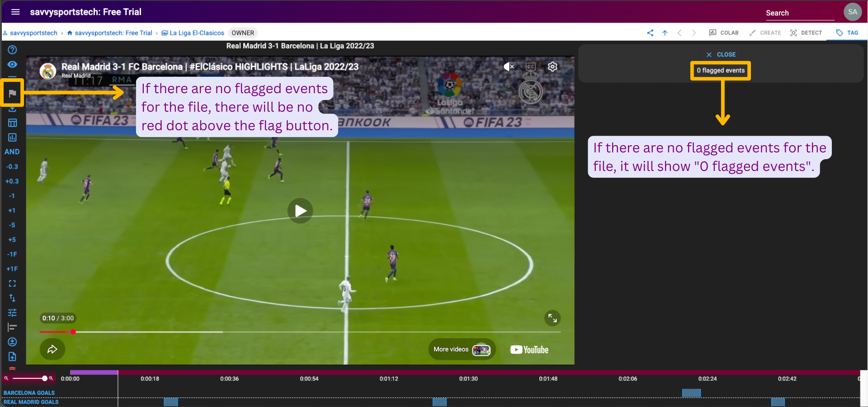The width and height of the screenshot is (868, 407).
Task: Click the fullscreen brackets icon in sidebar
Action: coord(12,284)
